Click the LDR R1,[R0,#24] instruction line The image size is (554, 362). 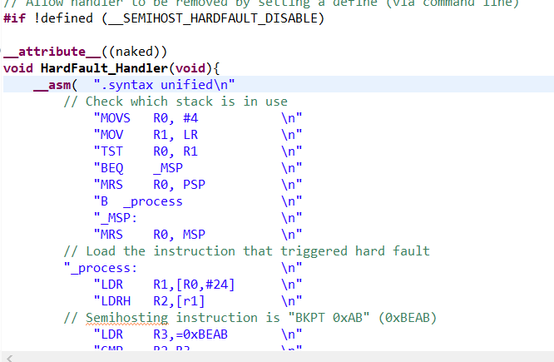pos(198,285)
